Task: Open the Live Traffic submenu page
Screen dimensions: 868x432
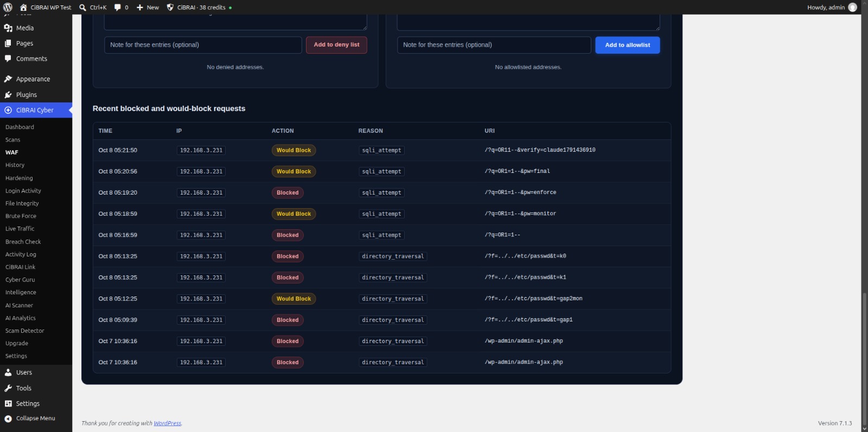Action: pyautogui.click(x=20, y=229)
